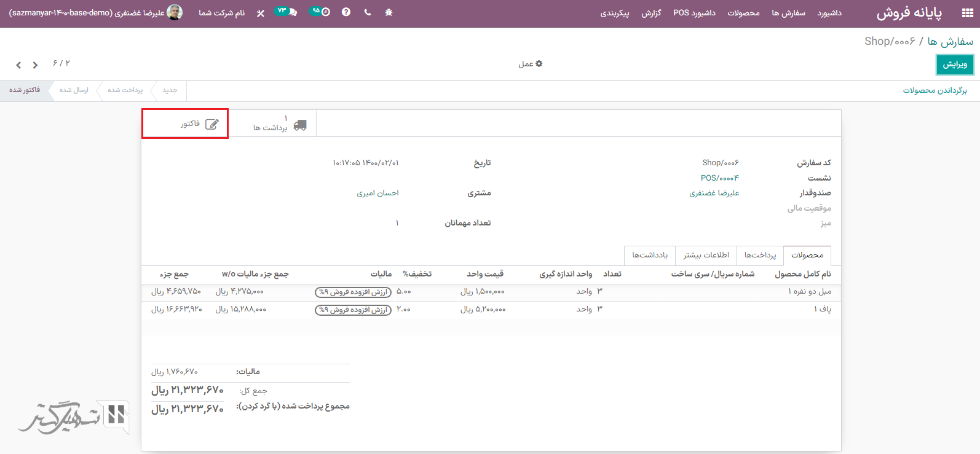
Task: Expand the عمل action dropdown
Action: (530, 64)
